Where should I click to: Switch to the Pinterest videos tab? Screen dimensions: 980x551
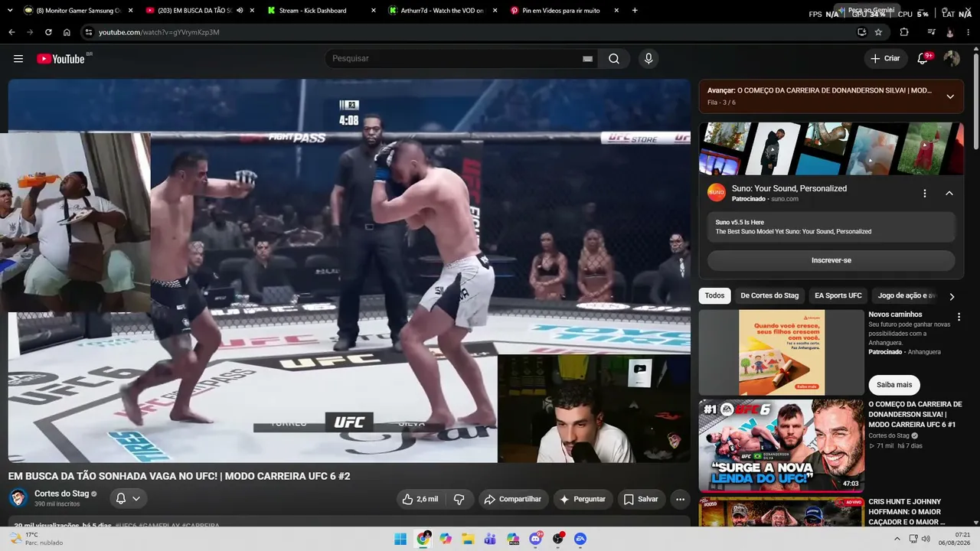pyautogui.click(x=563, y=11)
